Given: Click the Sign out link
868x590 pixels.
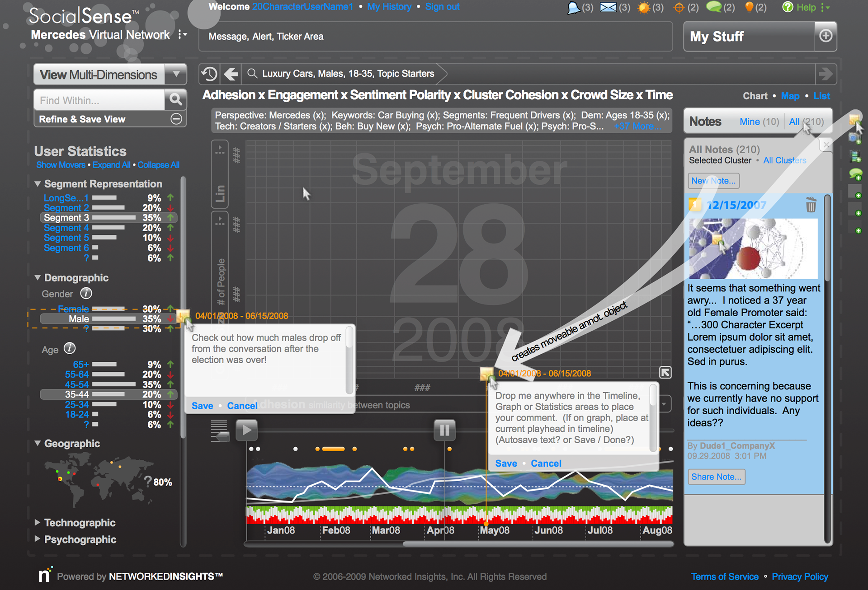Looking at the screenshot, I should click(442, 7).
